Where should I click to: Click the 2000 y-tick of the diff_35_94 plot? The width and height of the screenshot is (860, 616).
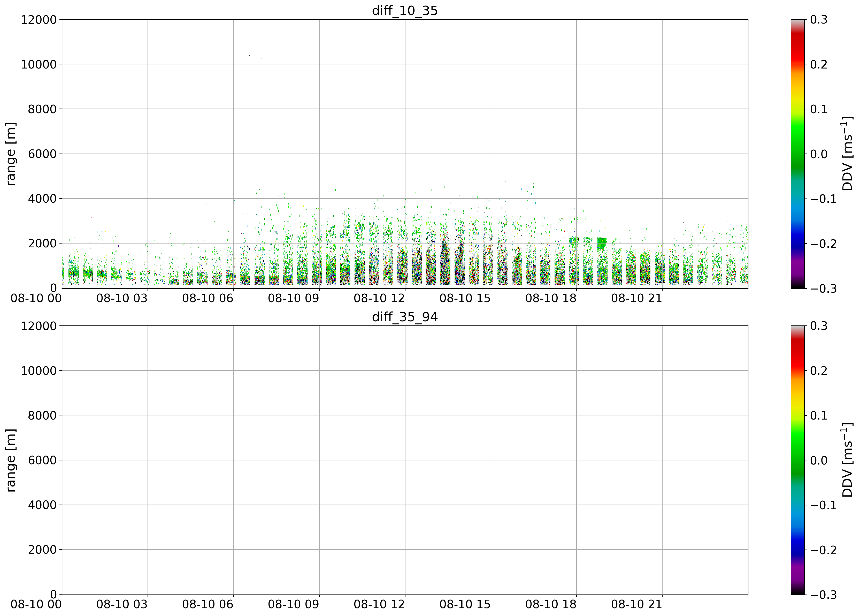(42, 550)
